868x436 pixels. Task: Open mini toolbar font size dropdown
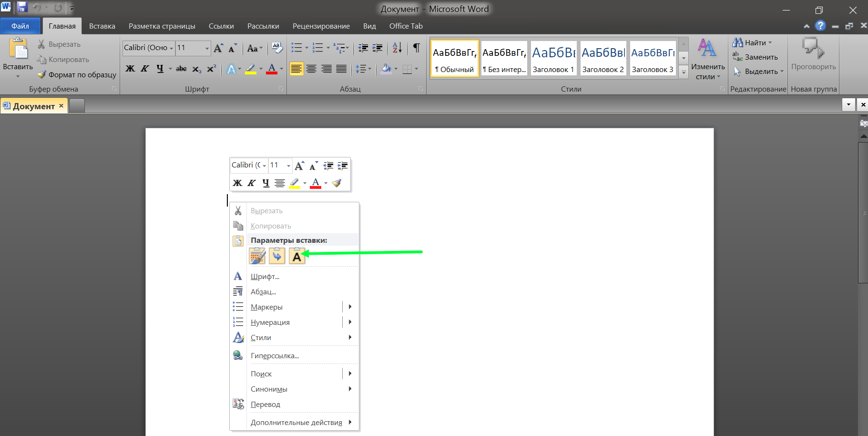(288, 166)
